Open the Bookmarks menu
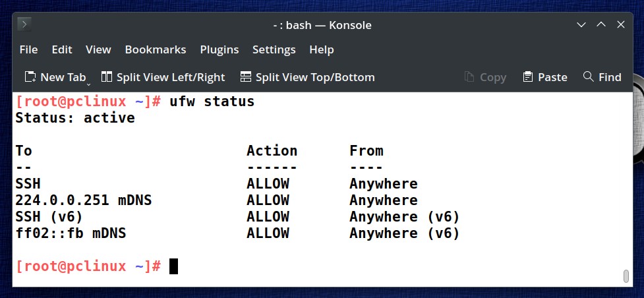Image resolution: width=644 pixels, height=298 pixels. pos(156,49)
